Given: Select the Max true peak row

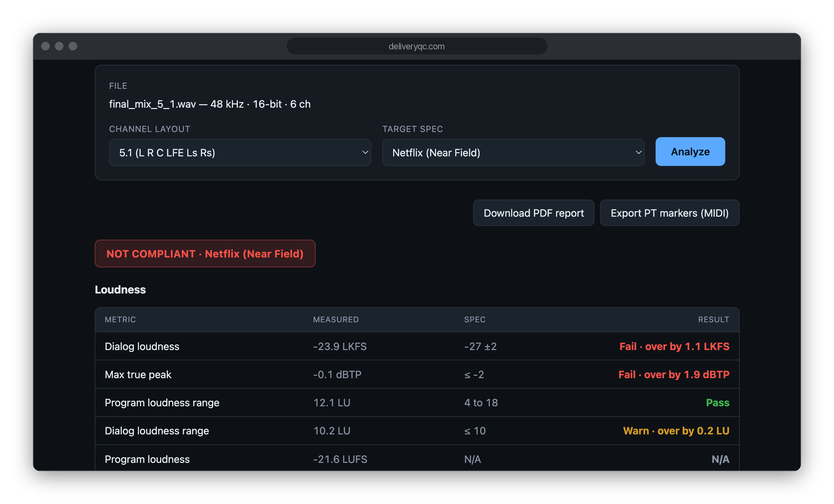Looking at the screenshot, I should (417, 374).
